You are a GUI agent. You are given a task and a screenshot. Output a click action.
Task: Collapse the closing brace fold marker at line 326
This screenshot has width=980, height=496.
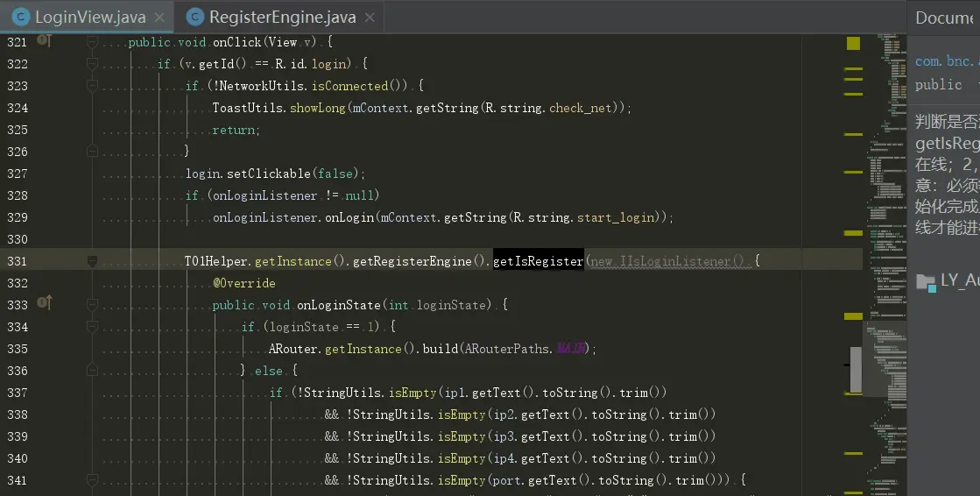(92, 152)
